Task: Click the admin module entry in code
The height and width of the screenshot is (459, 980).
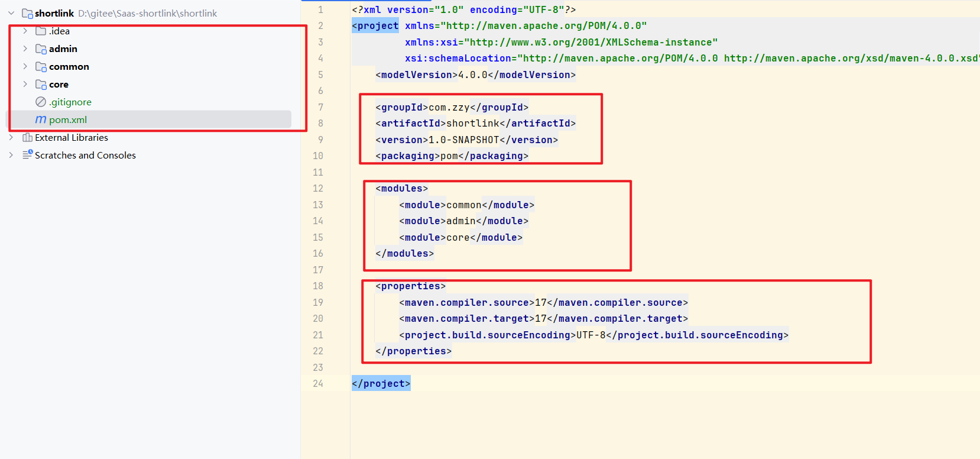Action: (x=464, y=221)
